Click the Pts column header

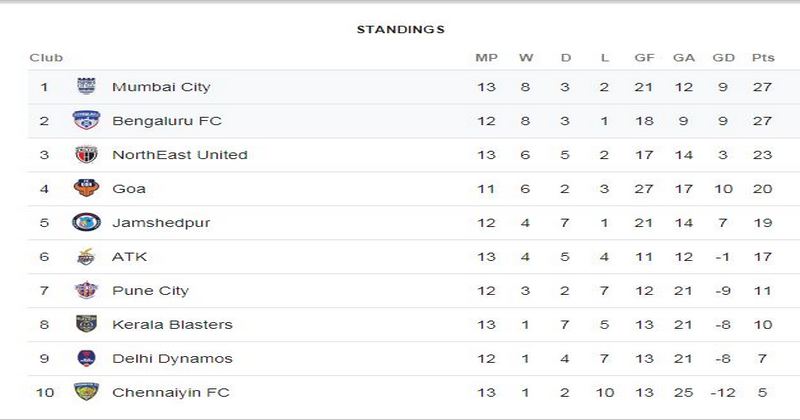click(763, 58)
